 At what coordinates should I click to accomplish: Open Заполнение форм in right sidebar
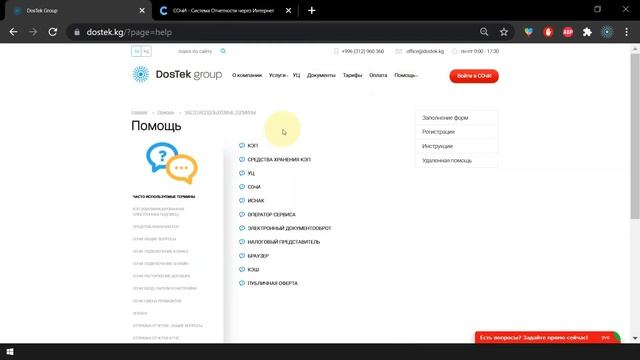(457, 118)
